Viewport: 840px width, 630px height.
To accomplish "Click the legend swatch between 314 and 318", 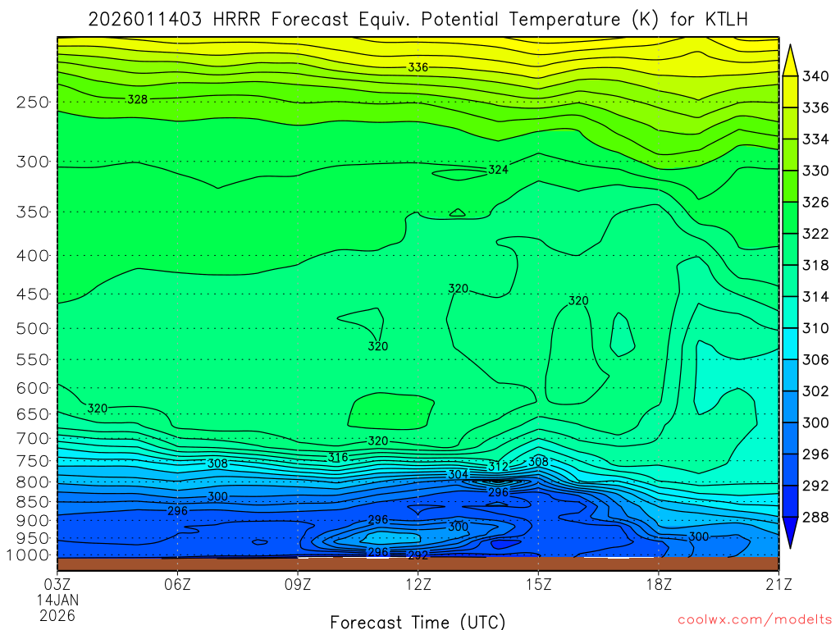I will pos(790,281).
